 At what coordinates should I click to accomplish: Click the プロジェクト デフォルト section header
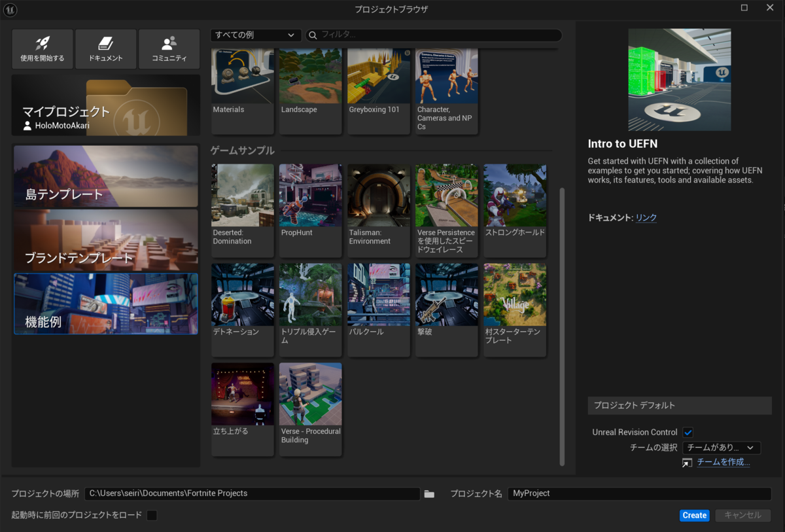680,406
